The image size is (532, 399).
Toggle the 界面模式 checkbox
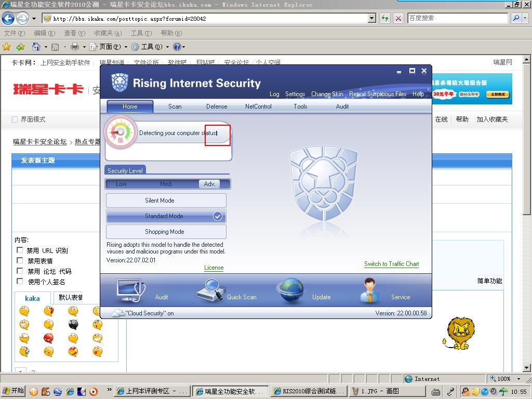[x=14, y=119]
